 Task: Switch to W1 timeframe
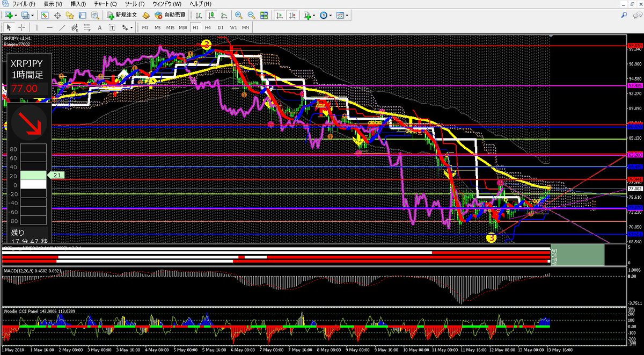click(x=233, y=27)
